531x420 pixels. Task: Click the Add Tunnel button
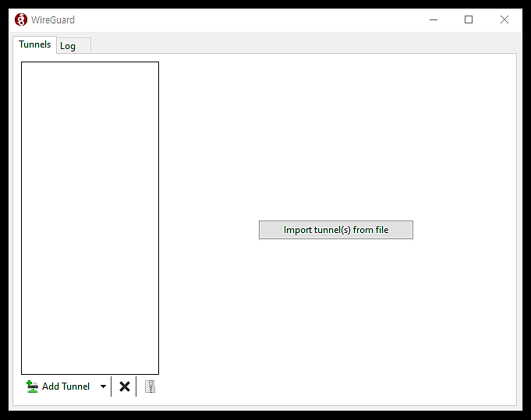(x=58, y=386)
